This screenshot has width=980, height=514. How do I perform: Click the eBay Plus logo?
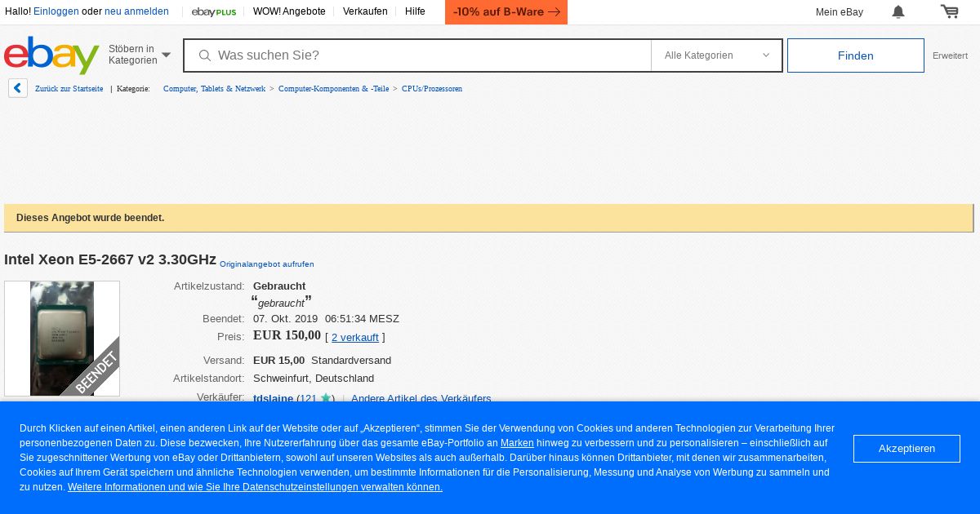[x=214, y=11]
